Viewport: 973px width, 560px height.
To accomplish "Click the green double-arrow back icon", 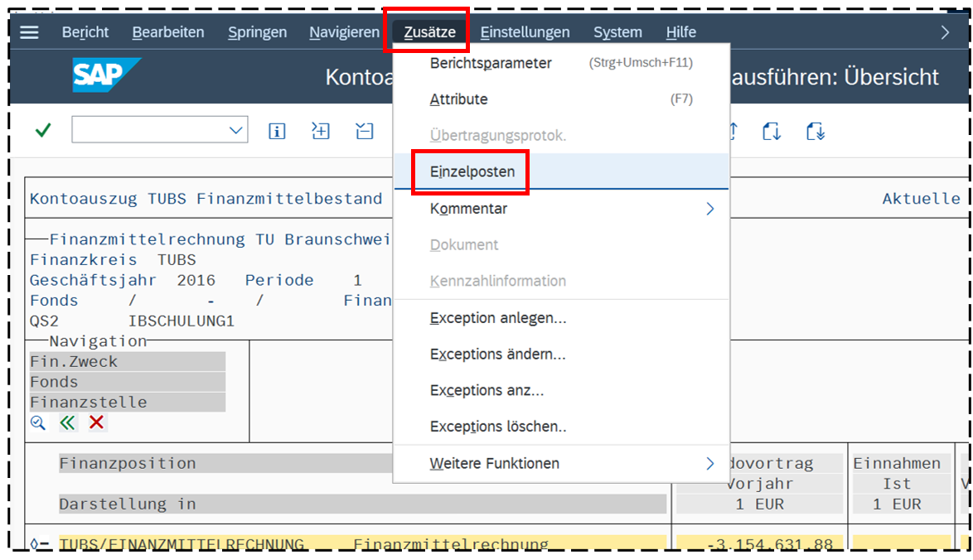I will point(67,423).
